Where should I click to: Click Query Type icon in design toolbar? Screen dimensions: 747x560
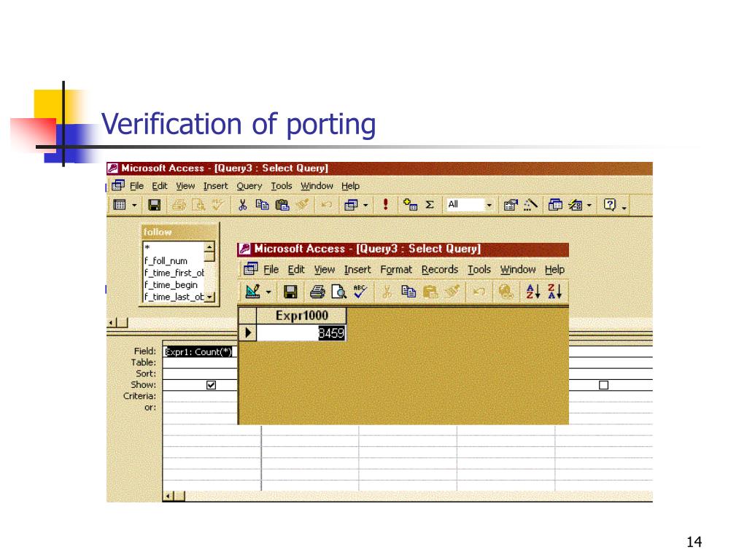coord(351,205)
